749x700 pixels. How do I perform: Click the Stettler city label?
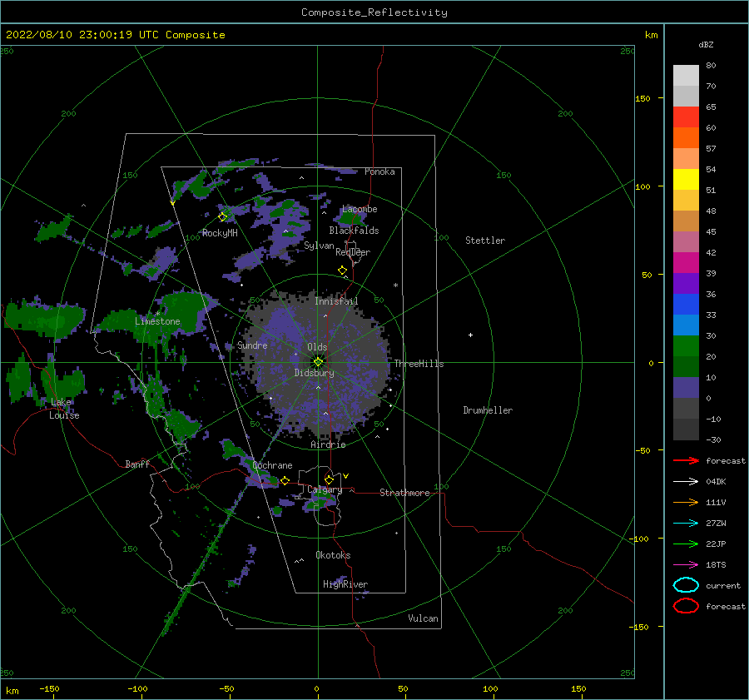(x=485, y=241)
